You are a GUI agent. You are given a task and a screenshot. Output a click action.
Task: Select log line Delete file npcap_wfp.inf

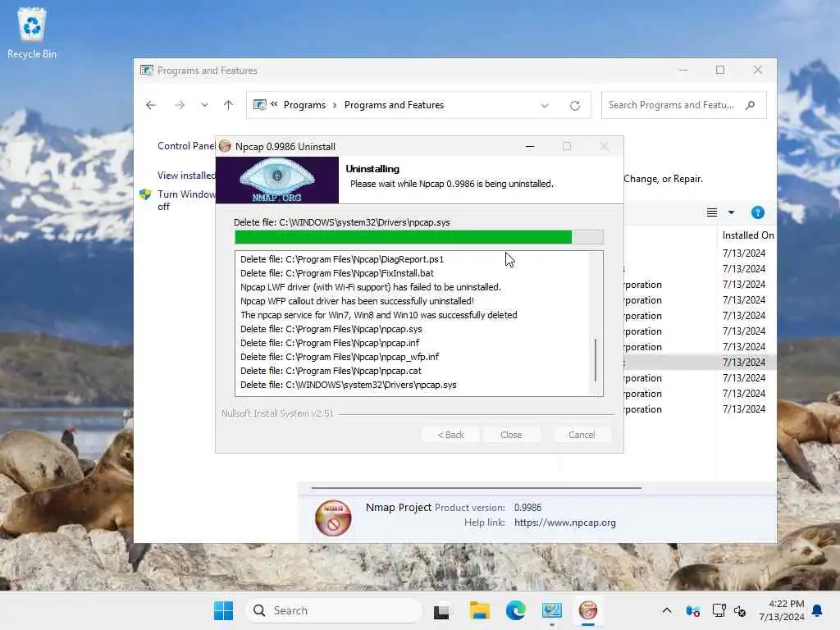pos(340,357)
